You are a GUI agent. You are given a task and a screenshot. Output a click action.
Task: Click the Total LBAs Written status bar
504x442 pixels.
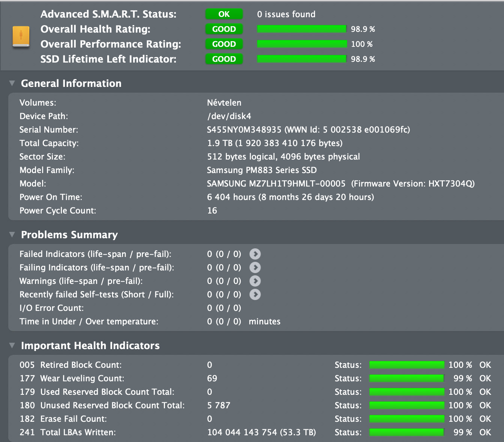(406, 432)
